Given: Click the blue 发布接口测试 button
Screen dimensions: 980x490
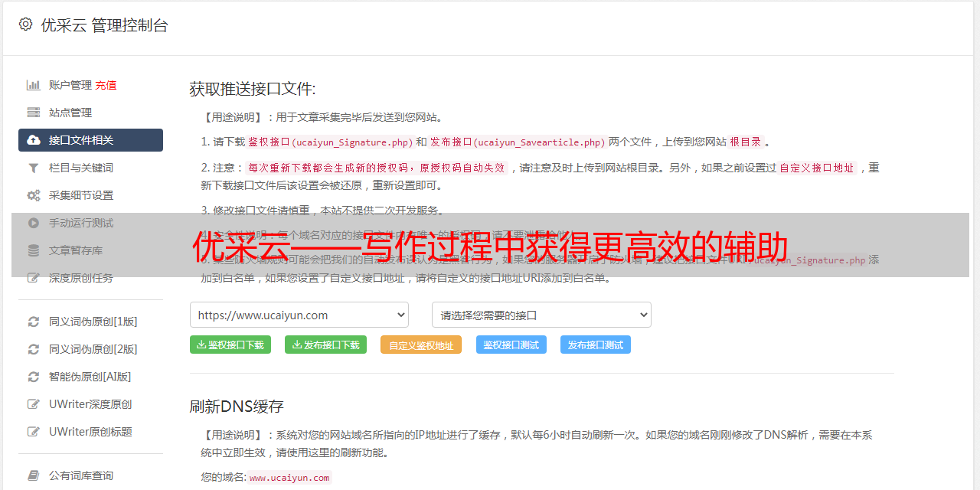Looking at the screenshot, I should point(596,345).
